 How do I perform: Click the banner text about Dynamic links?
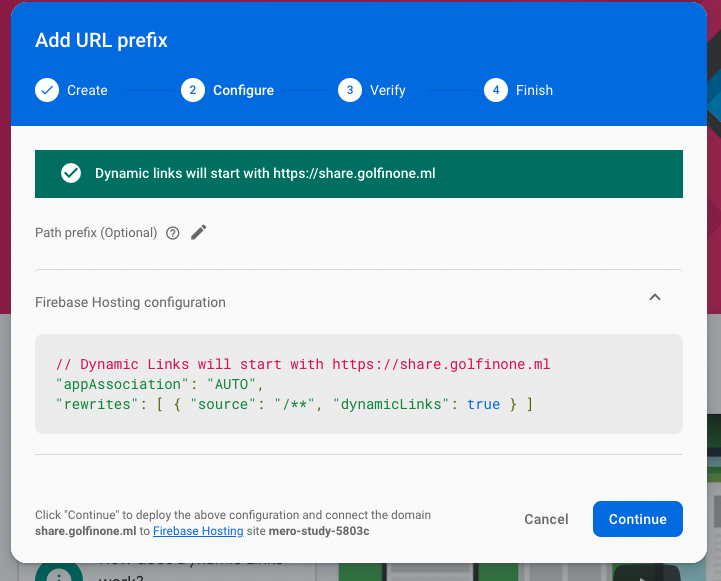[265, 173]
